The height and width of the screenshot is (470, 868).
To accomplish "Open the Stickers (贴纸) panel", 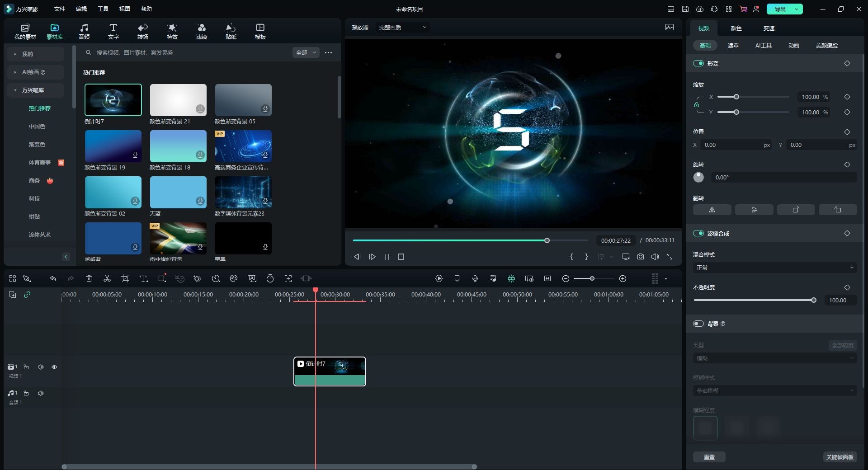I will pyautogui.click(x=231, y=32).
